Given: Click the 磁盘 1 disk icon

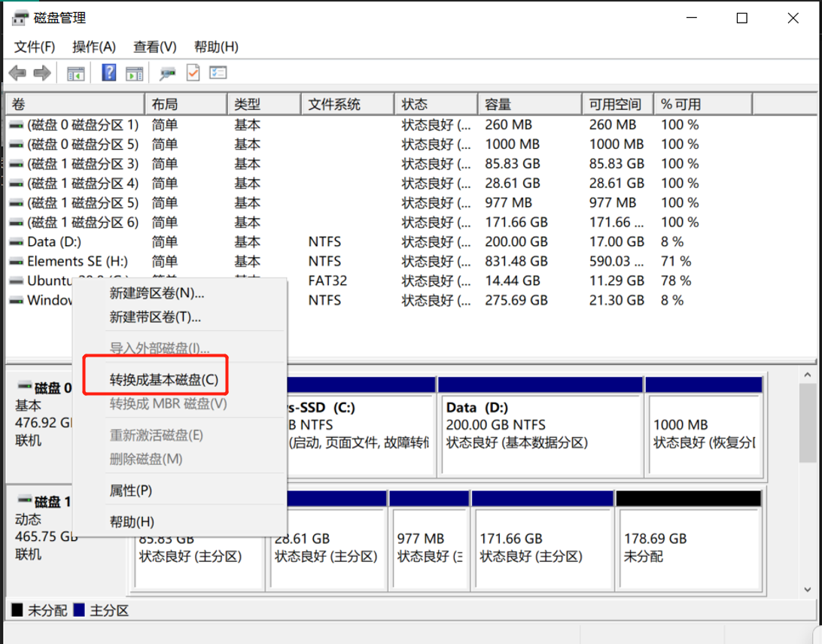Looking at the screenshot, I should [x=25, y=499].
